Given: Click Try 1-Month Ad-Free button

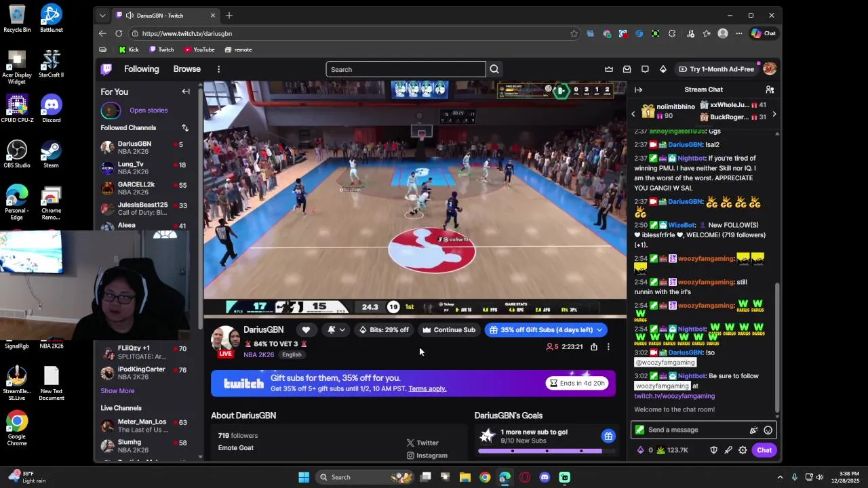Looking at the screenshot, I should click(x=716, y=69).
